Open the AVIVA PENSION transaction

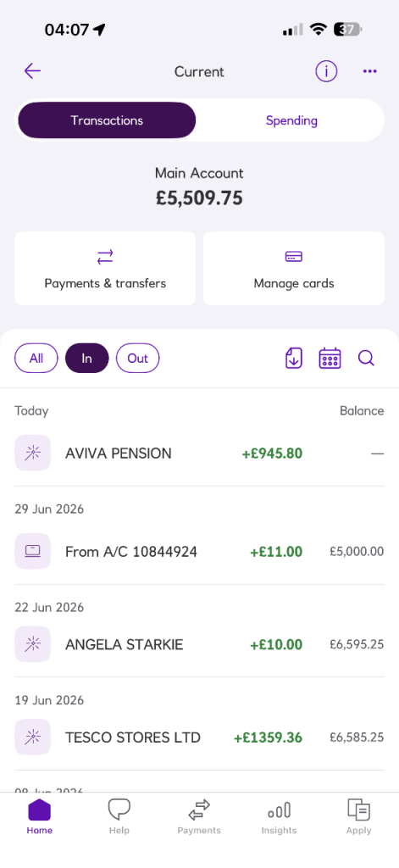click(199, 453)
